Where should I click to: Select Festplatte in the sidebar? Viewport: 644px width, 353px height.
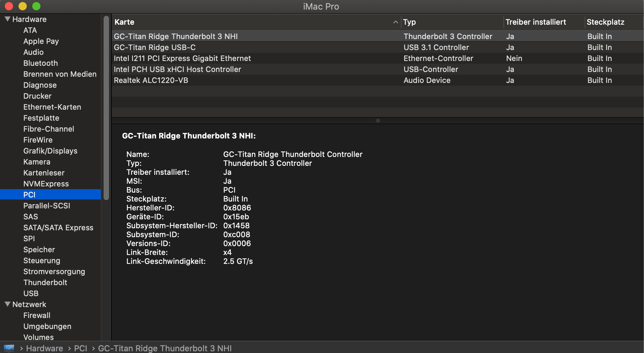(x=41, y=118)
